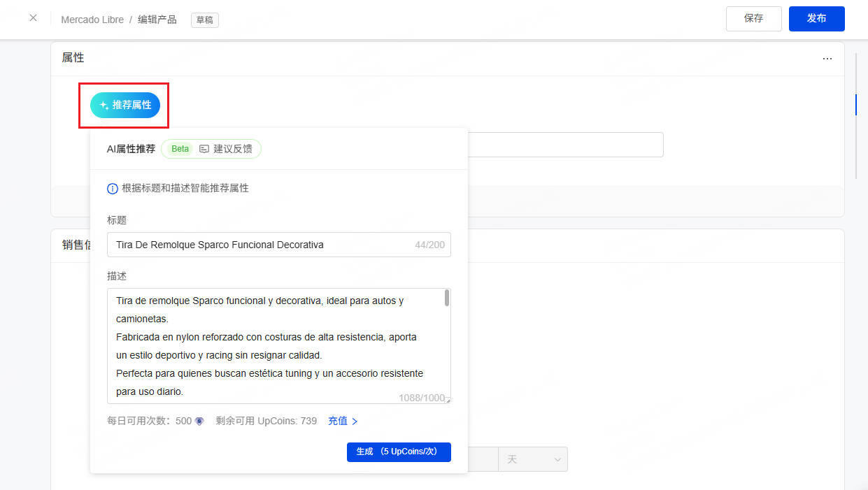Go to Mercado Libre breadcrumb
This screenshot has width=868, height=490.
(92, 20)
